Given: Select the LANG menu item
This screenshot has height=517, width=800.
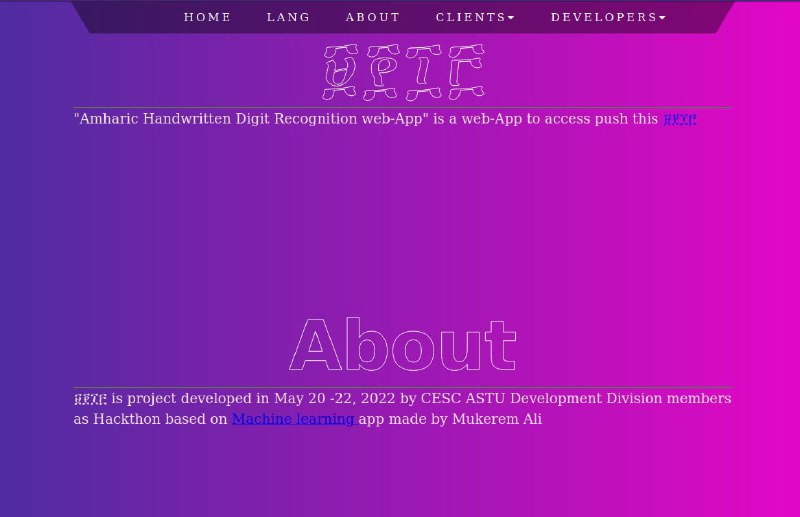Looking at the screenshot, I should coord(288,17).
